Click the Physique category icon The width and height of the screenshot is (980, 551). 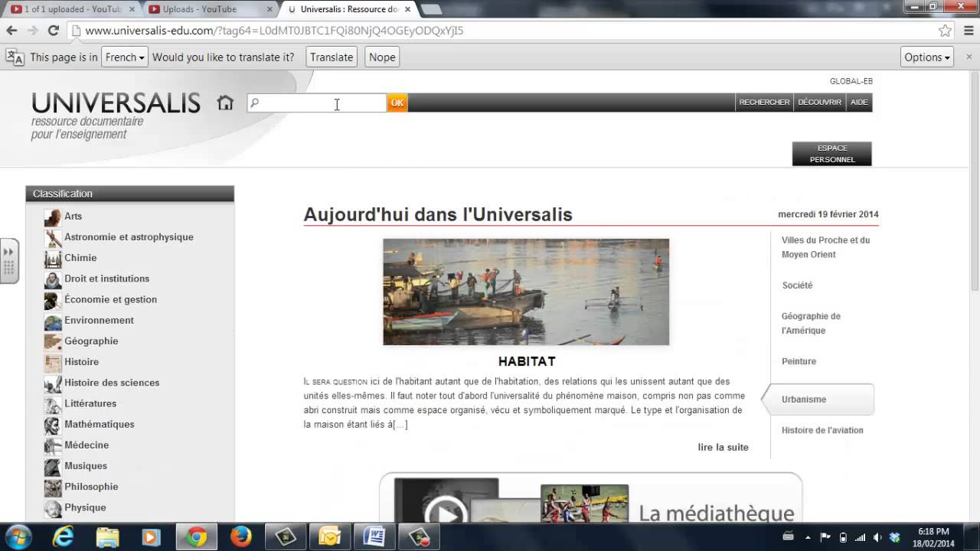click(53, 508)
